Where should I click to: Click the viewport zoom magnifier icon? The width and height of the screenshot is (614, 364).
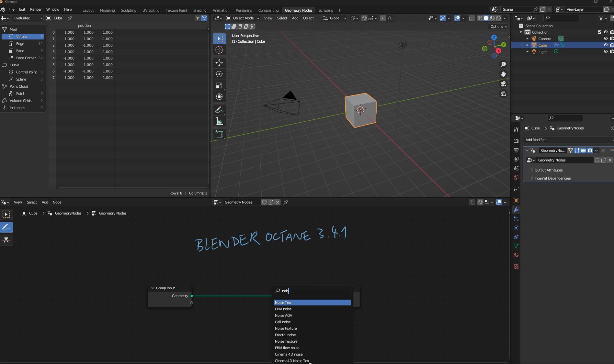click(x=503, y=64)
